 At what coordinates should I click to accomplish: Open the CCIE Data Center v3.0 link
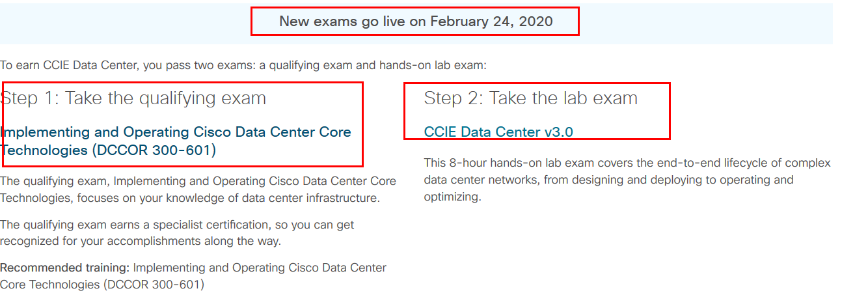498,132
